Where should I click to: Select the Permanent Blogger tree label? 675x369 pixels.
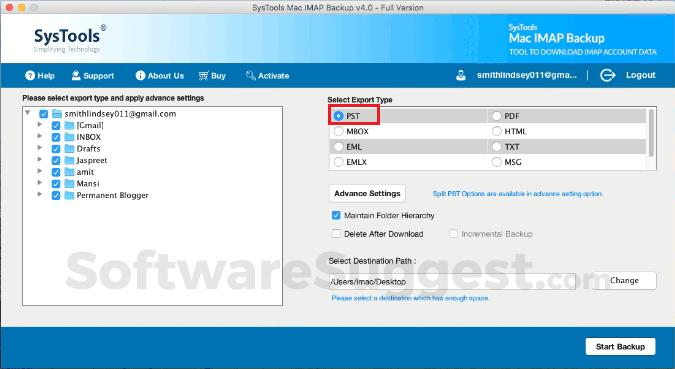(112, 195)
